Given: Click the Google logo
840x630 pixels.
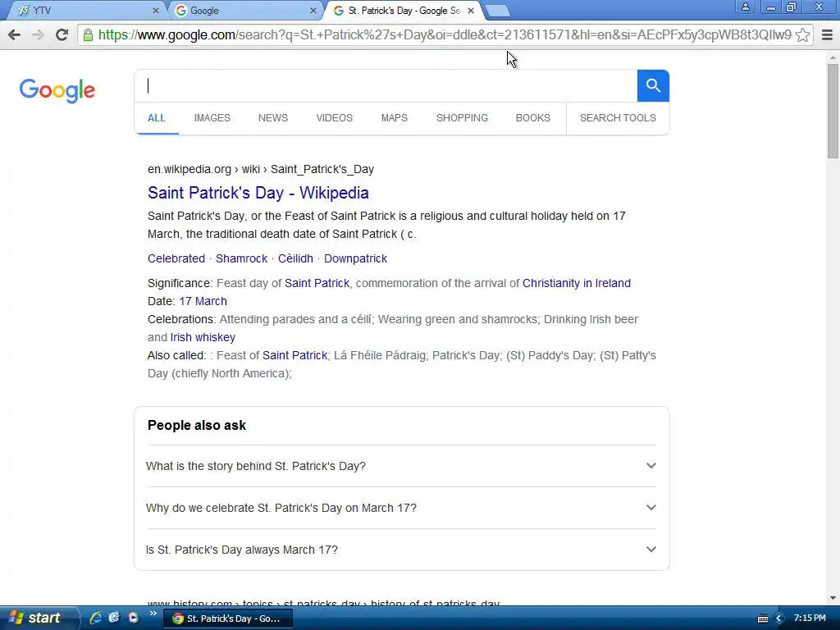Looking at the screenshot, I should [x=57, y=90].
